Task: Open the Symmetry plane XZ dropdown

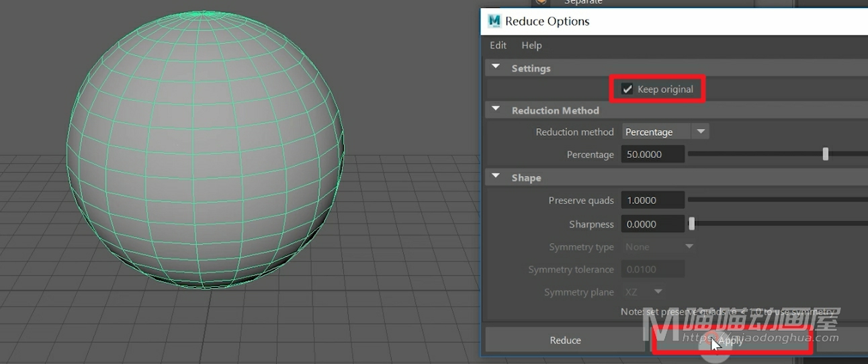Action: pos(643,292)
